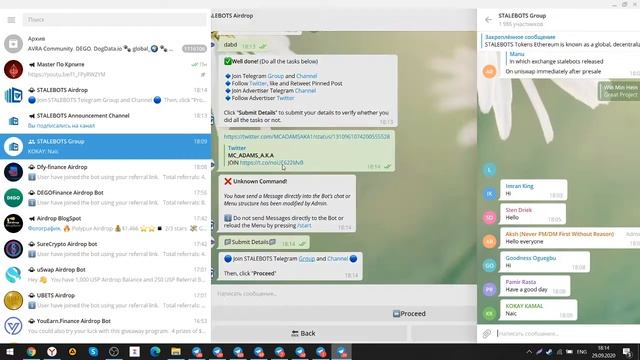Click the Back bot keyboard button

[303, 333]
